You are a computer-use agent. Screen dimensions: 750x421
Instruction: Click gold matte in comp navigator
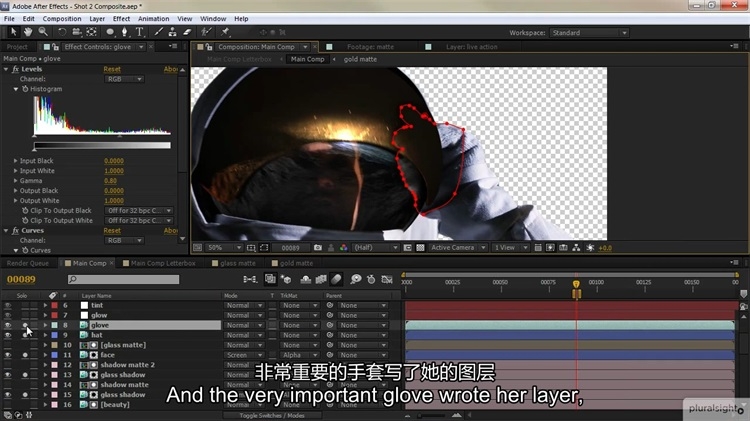pos(360,59)
